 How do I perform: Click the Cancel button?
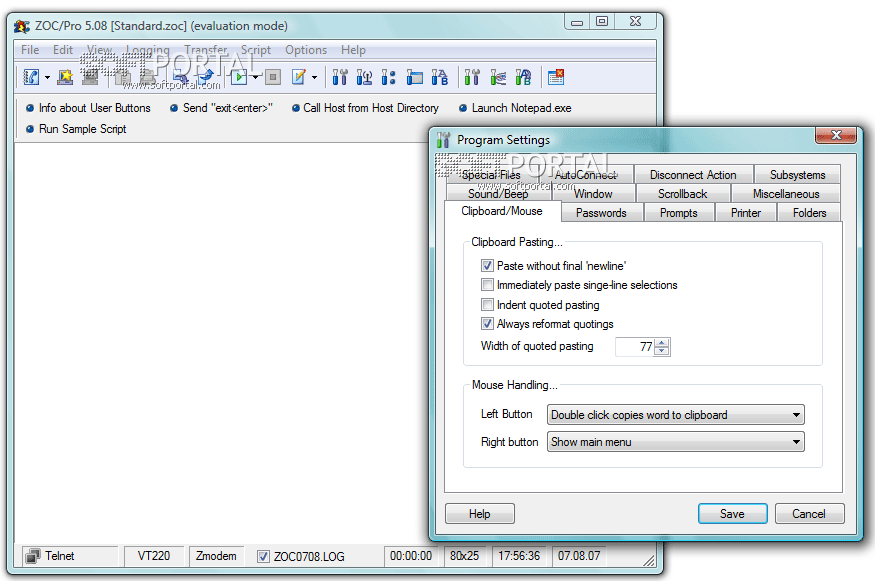click(809, 513)
